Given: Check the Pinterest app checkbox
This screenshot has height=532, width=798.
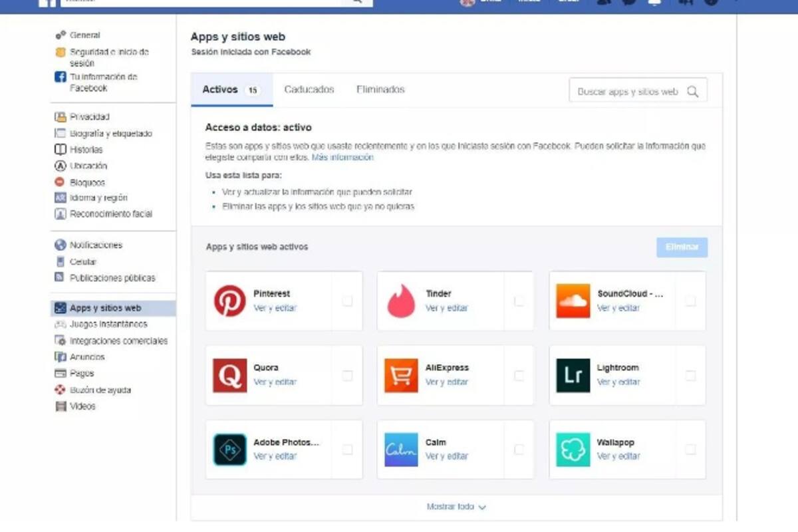Looking at the screenshot, I should (347, 301).
